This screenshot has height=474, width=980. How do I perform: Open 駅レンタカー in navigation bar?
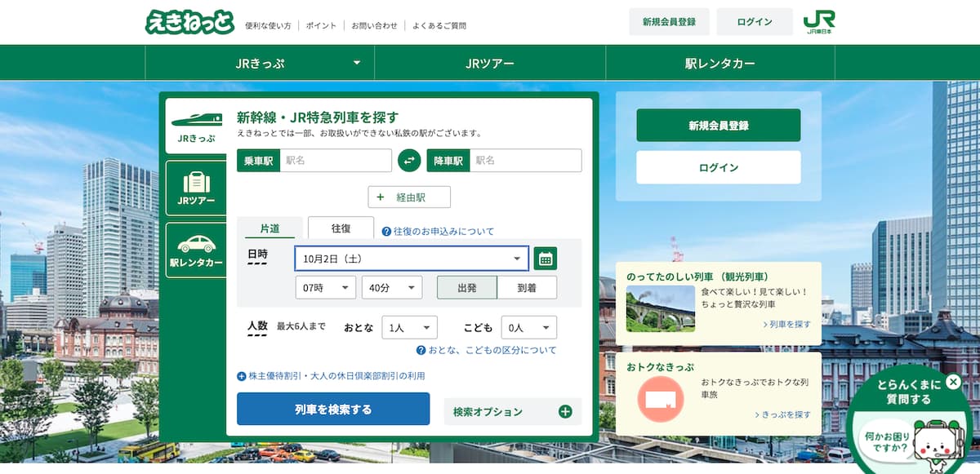[x=720, y=63]
